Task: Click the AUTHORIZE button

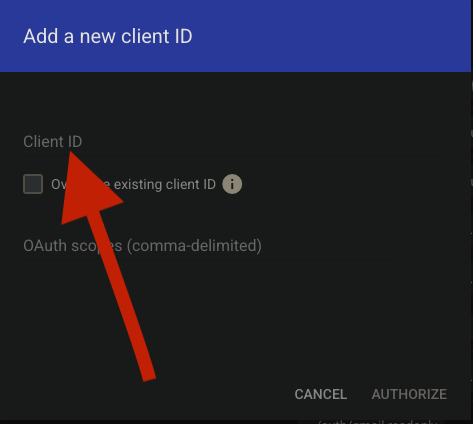Action: (x=409, y=394)
